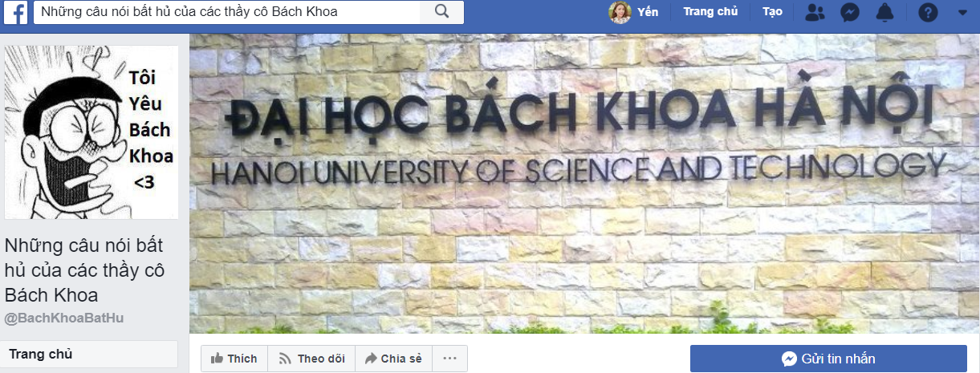The width and height of the screenshot is (980, 373).
Task: Click the search magnifier button
Action: 442,11
